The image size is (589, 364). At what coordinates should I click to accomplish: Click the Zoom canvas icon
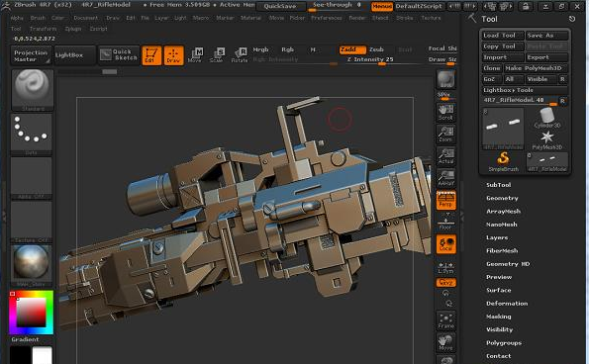[x=445, y=134]
